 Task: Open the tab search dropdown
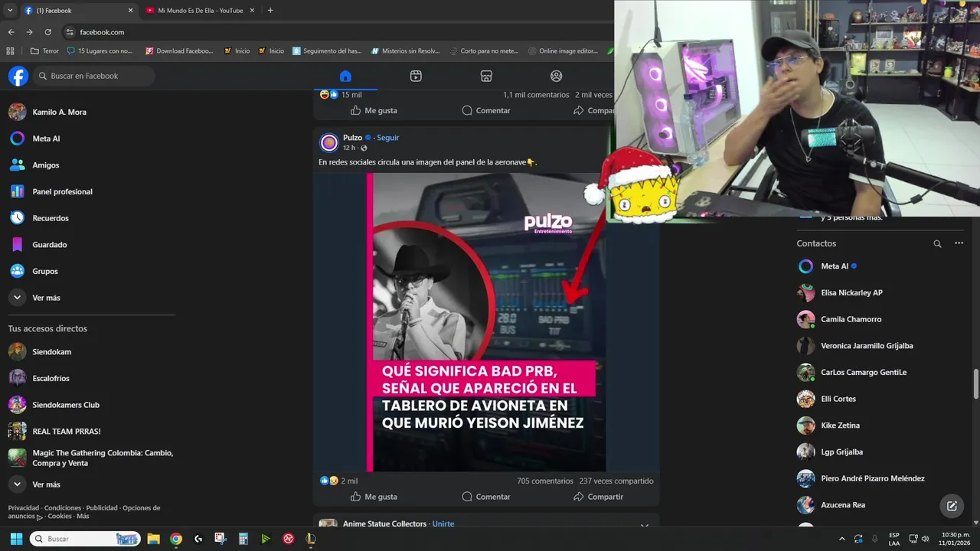click(x=10, y=11)
